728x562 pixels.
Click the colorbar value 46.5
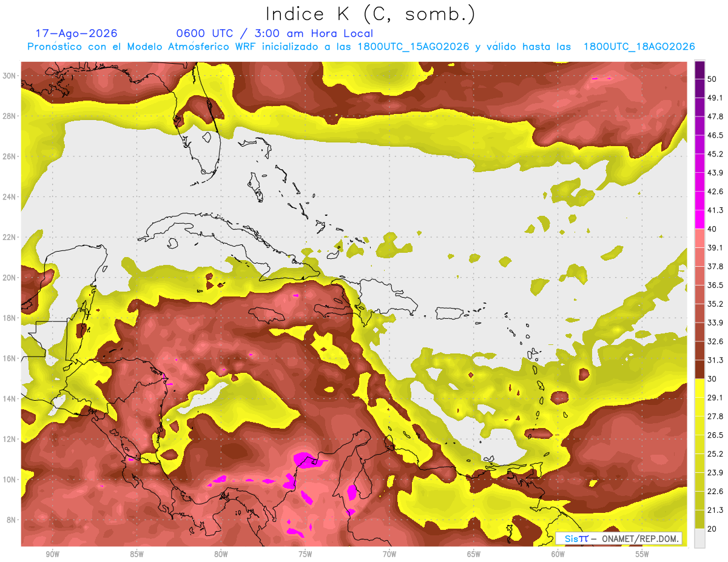715,135
